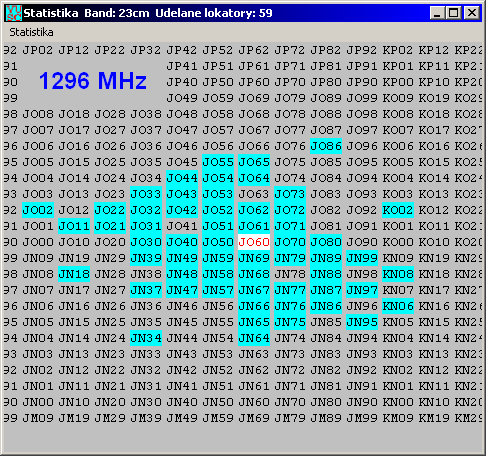Screen dimensions: 486x456
Task: Select the JN34 worked locator cell
Action: 146,338
